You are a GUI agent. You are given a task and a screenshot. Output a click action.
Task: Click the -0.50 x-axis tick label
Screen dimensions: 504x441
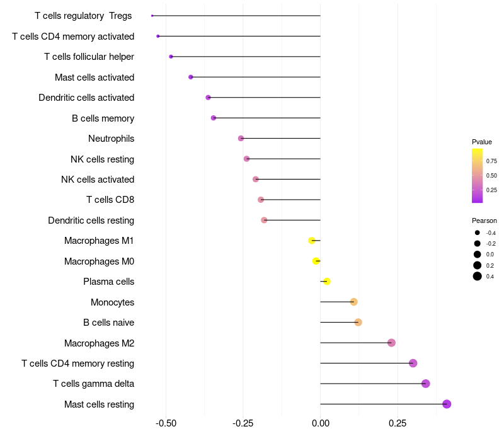point(166,423)
